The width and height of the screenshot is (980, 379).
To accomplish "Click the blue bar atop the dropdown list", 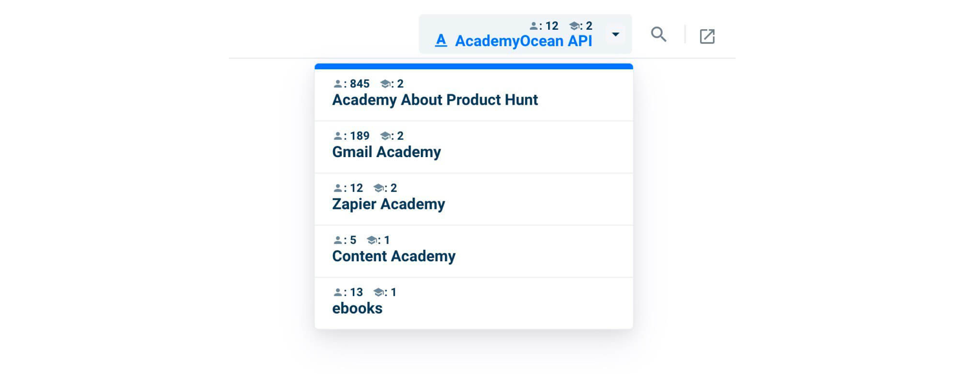I will pos(474,66).
